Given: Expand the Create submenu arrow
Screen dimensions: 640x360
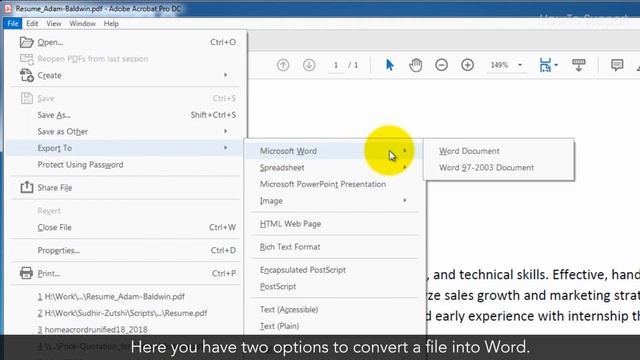Looking at the screenshot, I should click(x=225, y=75).
